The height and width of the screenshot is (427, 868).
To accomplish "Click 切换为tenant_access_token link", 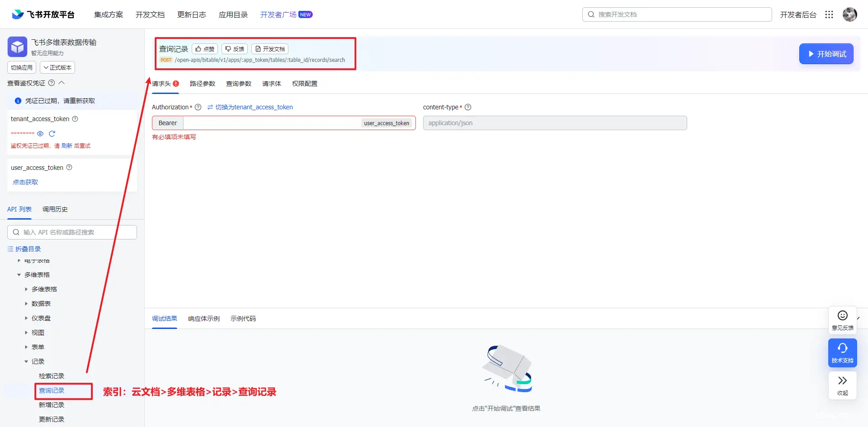I will tap(250, 107).
